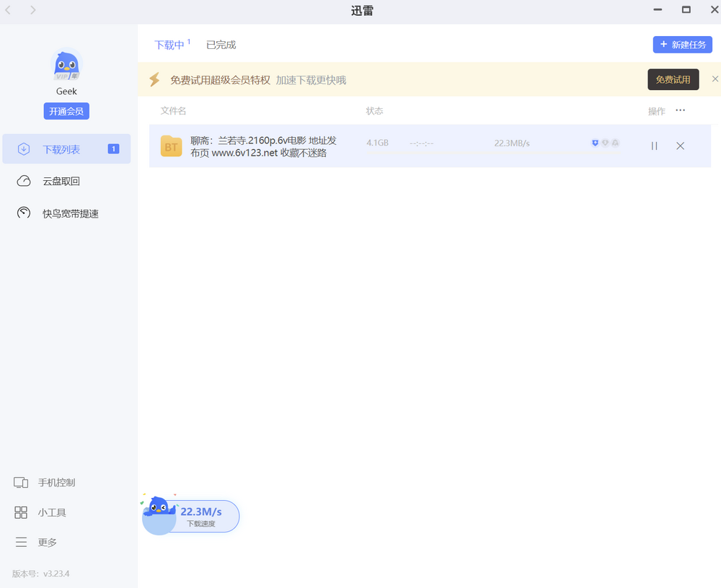721x588 pixels.
Task: Open the small tools grid icon
Action: [x=21, y=512]
